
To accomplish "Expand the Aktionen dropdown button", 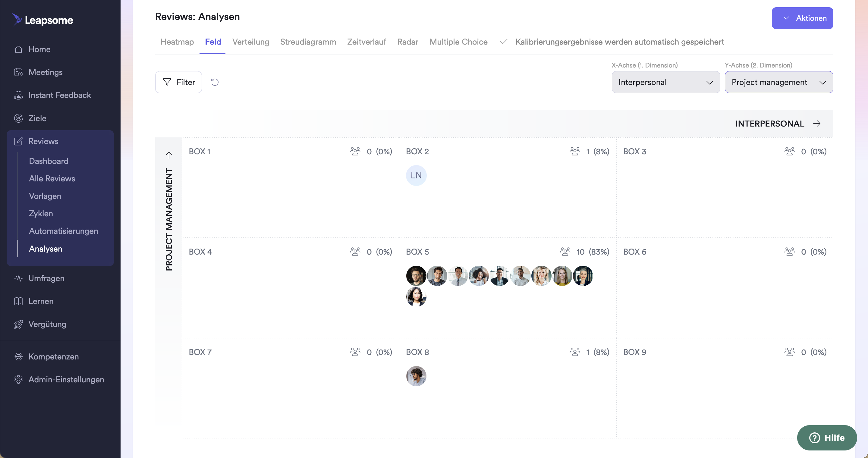I will click(802, 18).
